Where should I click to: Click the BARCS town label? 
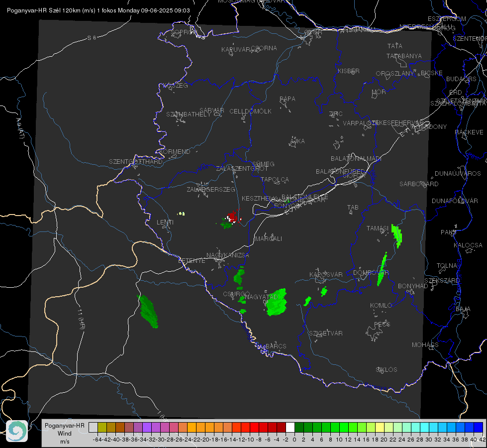click(x=276, y=346)
